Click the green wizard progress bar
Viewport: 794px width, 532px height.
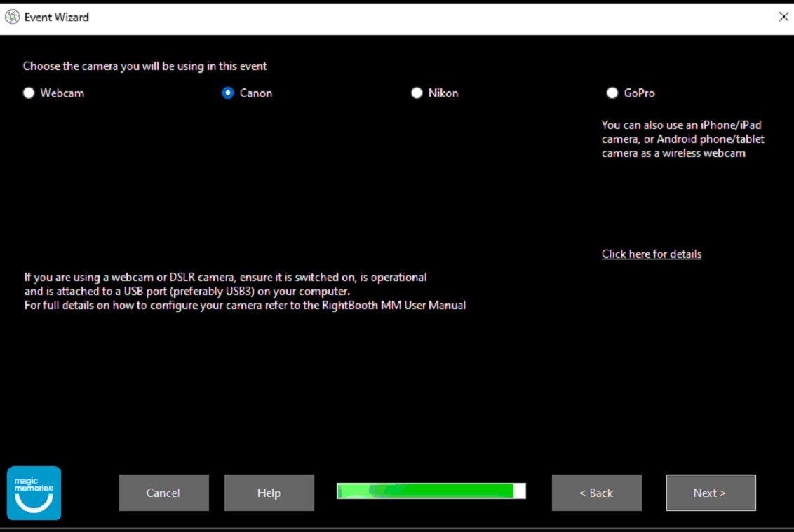click(431, 491)
